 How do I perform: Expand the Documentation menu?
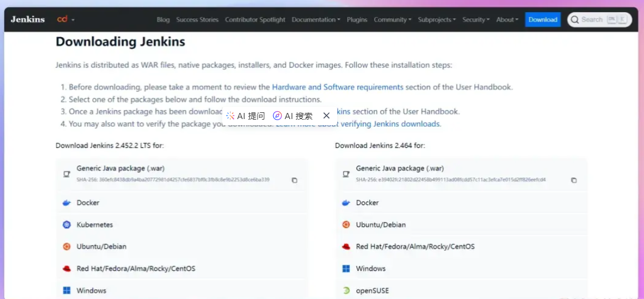[316, 20]
